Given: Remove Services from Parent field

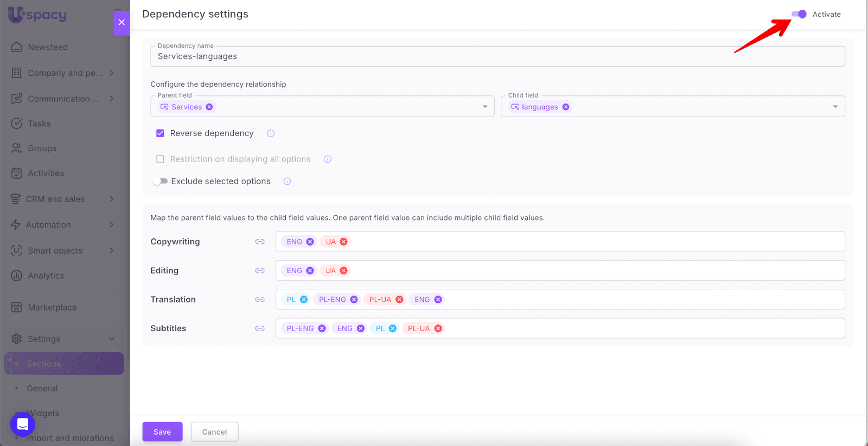Looking at the screenshot, I should click(x=209, y=107).
